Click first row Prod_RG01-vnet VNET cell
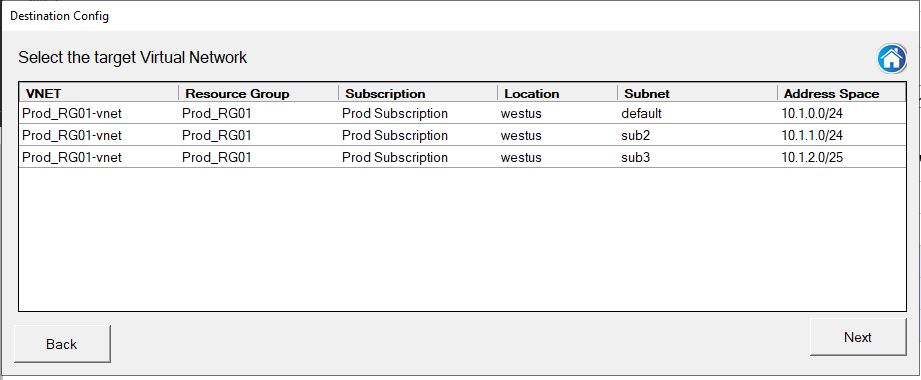Image resolution: width=921 pixels, height=380 pixels. [72, 113]
